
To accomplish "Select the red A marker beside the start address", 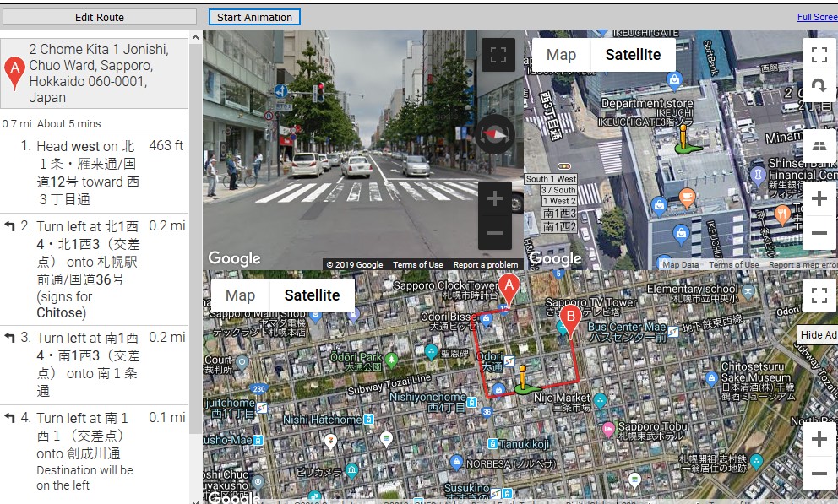I will pyautogui.click(x=14, y=73).
